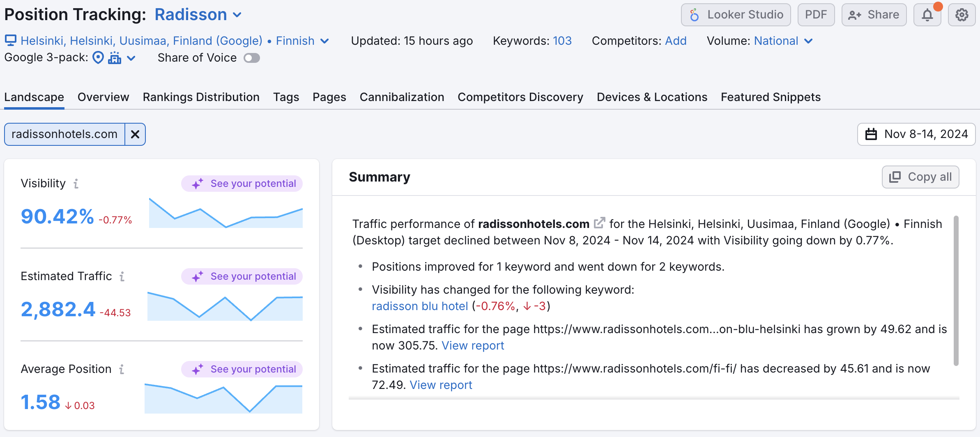Click the 2,882.4 estimated traffic value

point(58,309)
